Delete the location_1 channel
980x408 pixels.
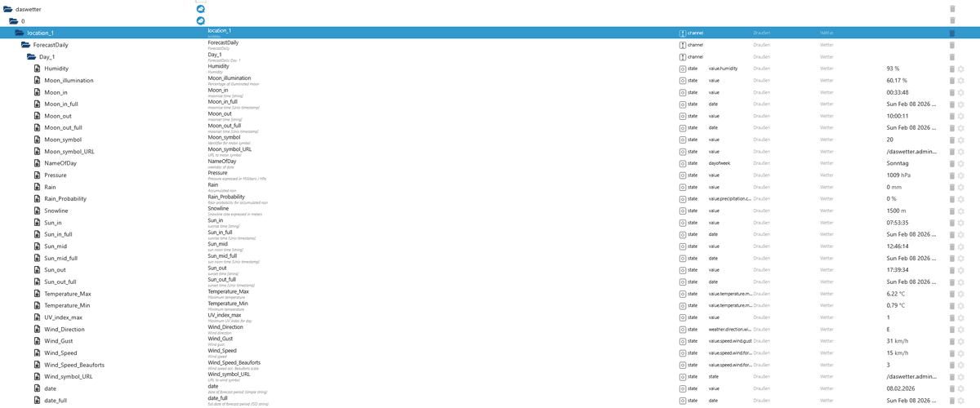click(952, 33)
